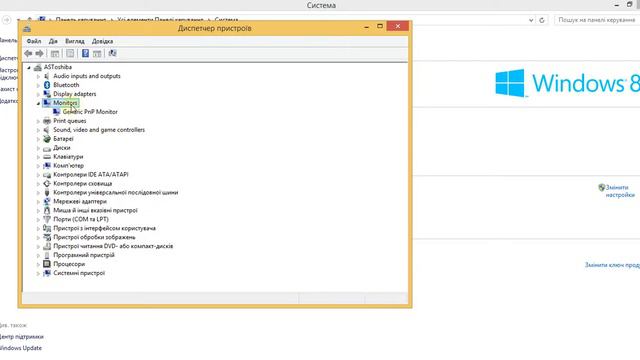640x360 pixels.
Task: Click the ASToshiba computer node icon
Action: [x=38, y=67]
